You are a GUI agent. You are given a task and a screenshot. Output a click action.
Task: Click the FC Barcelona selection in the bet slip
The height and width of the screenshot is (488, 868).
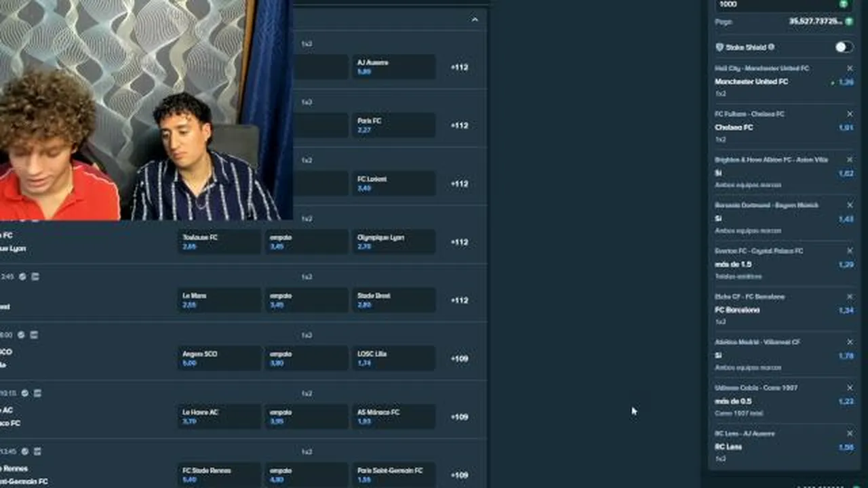[x=737, y=310]
